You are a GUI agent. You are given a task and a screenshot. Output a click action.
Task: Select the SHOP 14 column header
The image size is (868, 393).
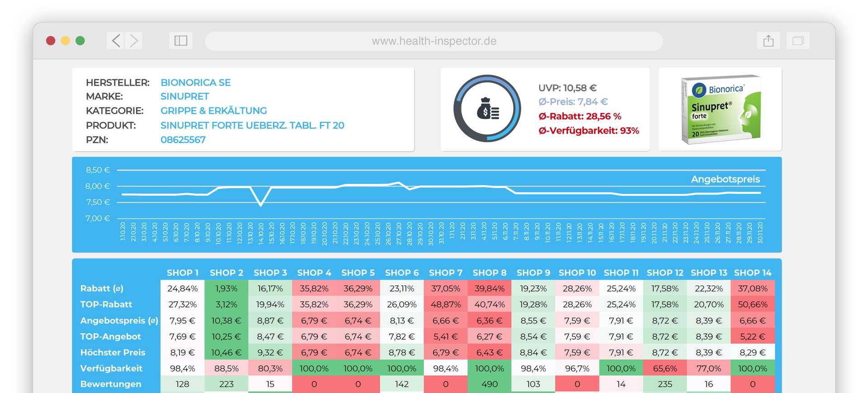pos(753,273)
